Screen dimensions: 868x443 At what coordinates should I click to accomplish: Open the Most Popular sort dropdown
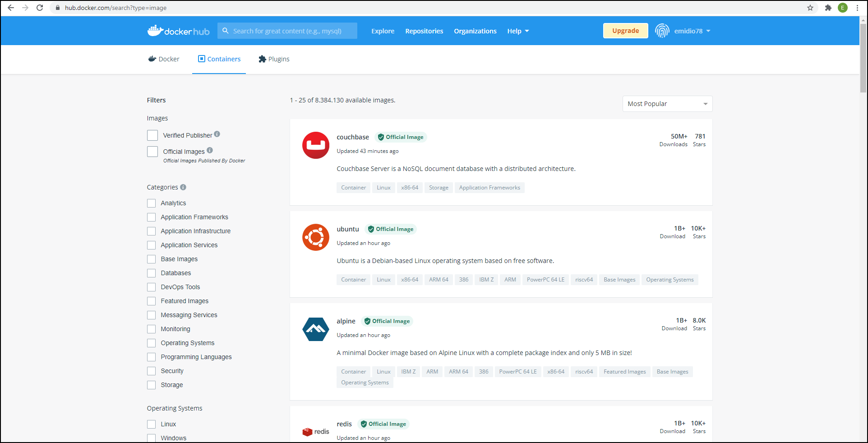click(667, 104)
